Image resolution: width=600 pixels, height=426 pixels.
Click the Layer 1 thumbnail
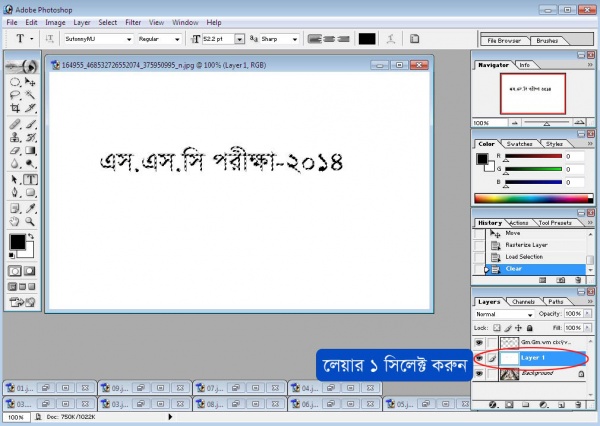point(509,359)
